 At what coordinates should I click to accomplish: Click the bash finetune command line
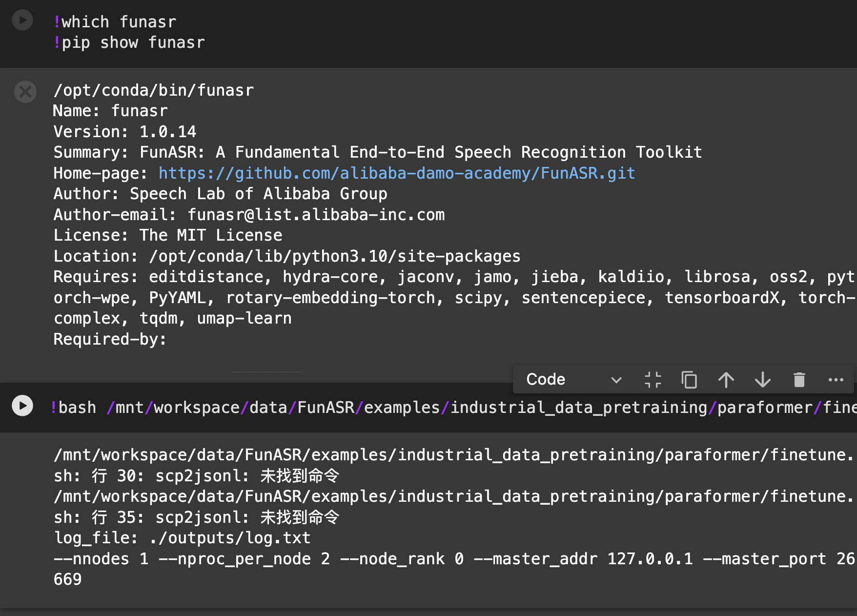pyautogui.click(x=453, y=408)
